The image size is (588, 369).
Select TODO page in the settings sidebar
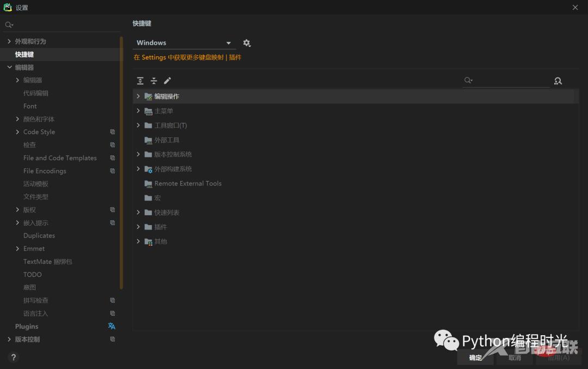click(x=32, y=274)
